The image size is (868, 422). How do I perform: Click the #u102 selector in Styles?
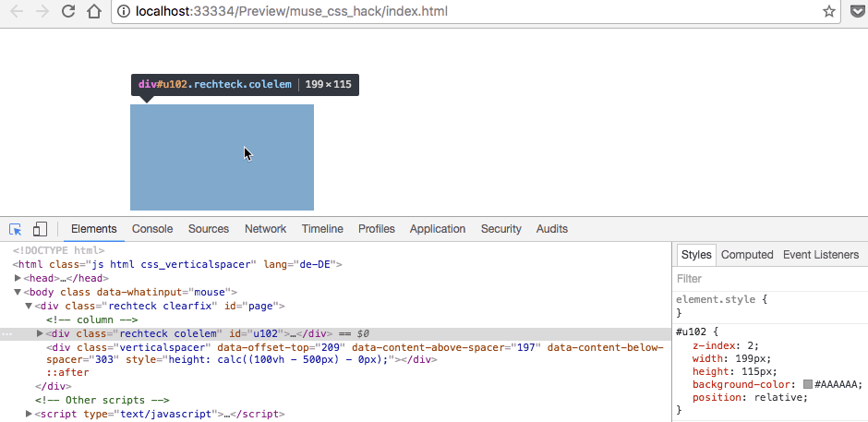[691, 332]
